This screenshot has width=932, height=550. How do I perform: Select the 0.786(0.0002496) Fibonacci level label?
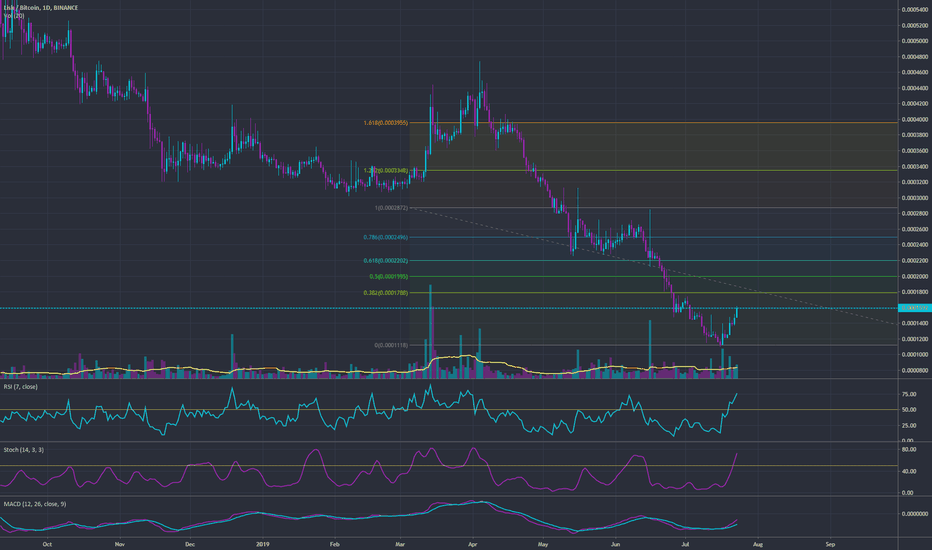(x=386, y=237)
